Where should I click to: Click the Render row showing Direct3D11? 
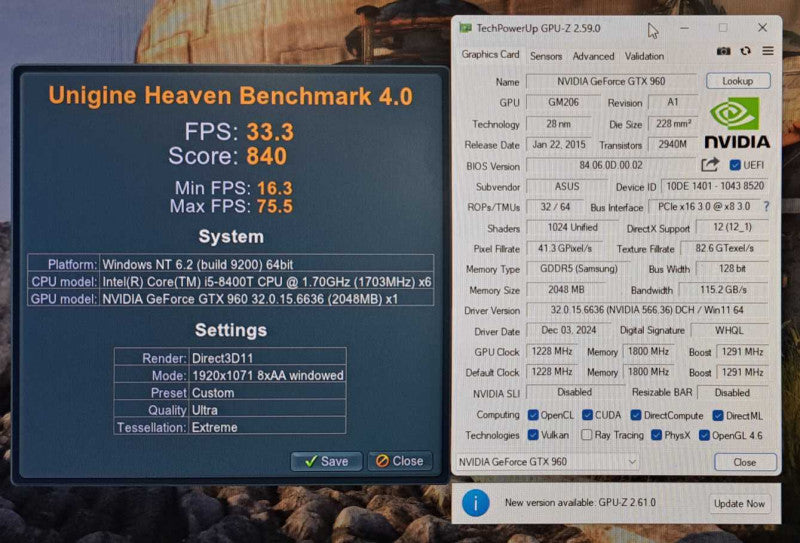230,358
